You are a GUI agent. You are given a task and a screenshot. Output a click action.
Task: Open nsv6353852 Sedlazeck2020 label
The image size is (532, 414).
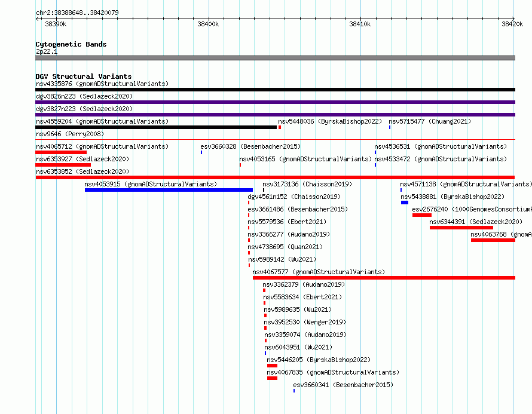pyautogui.click(x=82, y=171)
